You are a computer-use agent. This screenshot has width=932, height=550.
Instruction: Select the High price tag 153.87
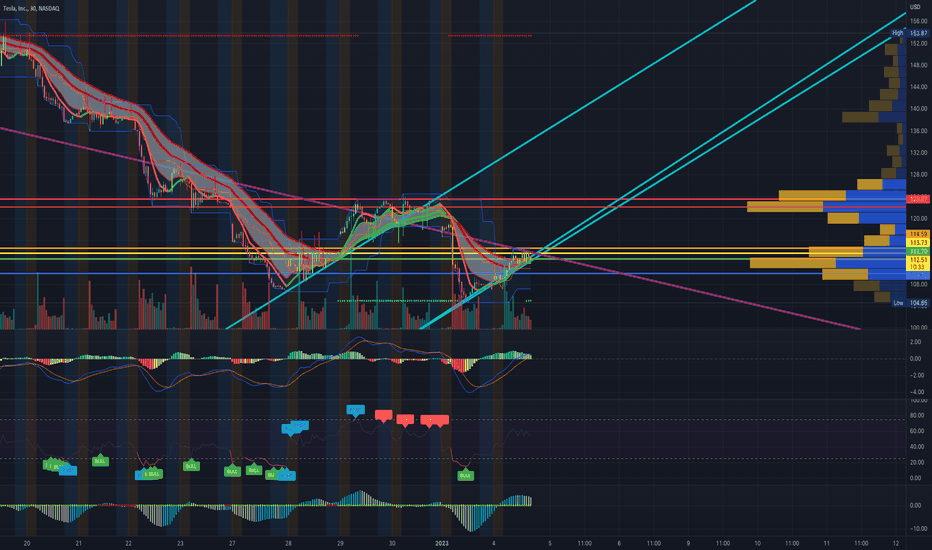(x=909, y=33)
